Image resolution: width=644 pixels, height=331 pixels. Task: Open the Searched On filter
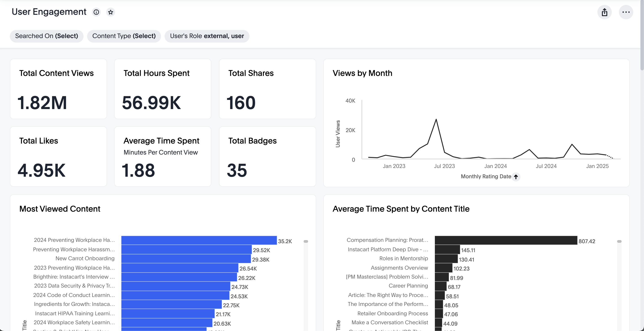click(47, 36)
